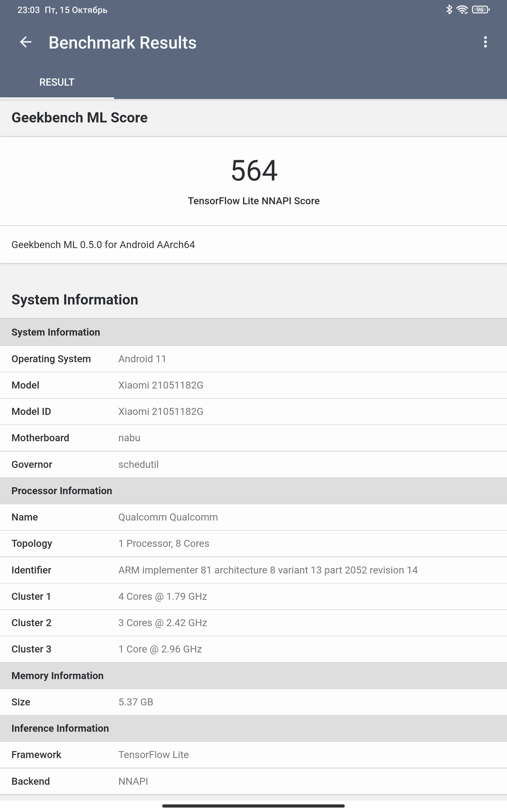This screenshot has width=507, height=812.
Task: Tap the bottom navigation gesture bar
Action: click(x=253, y=806)
